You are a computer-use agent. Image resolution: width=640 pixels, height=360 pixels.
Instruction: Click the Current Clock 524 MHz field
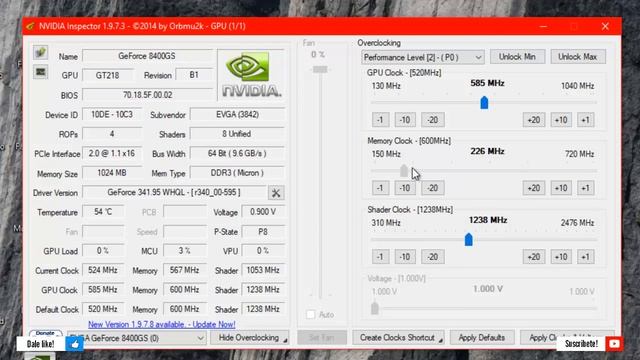click(103, 270)
